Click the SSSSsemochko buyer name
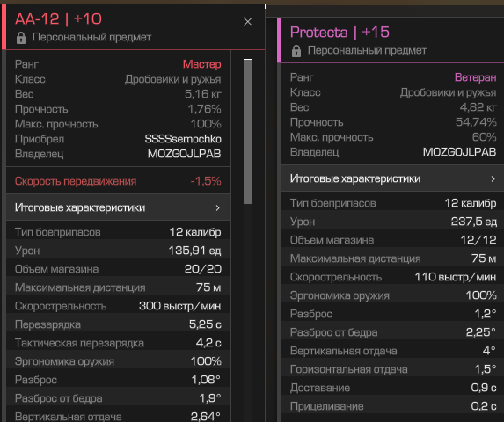The image size is (504, 422). pos(183,139)
